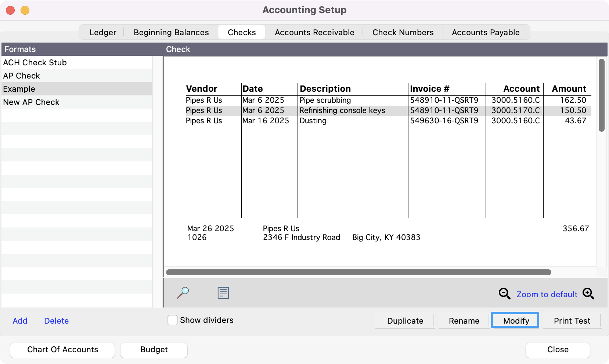The width and height of the screenshot is (609, 364).
Task: Click the horizontal scrollbar under check preview
Action: pos(358,272)
